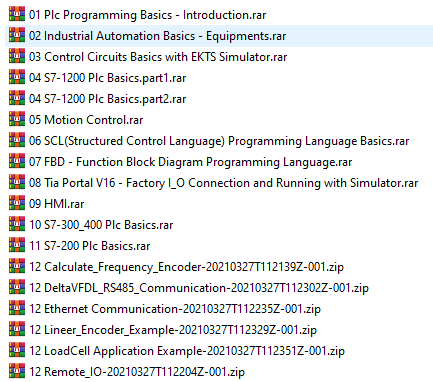The width and height of the screenshot is (433, 382).
Task: Click the archive icon next to 05 Motion Control.rar
Action: [x=17, y=119]
